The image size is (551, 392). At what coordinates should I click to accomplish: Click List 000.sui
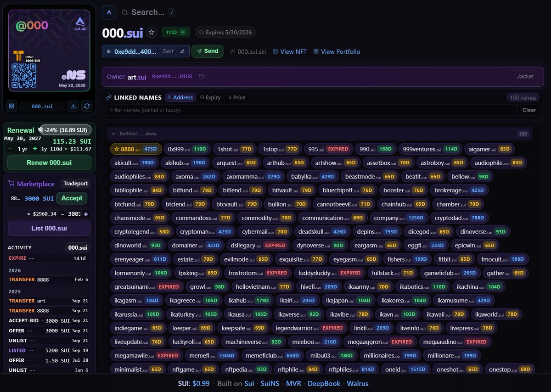49,228
